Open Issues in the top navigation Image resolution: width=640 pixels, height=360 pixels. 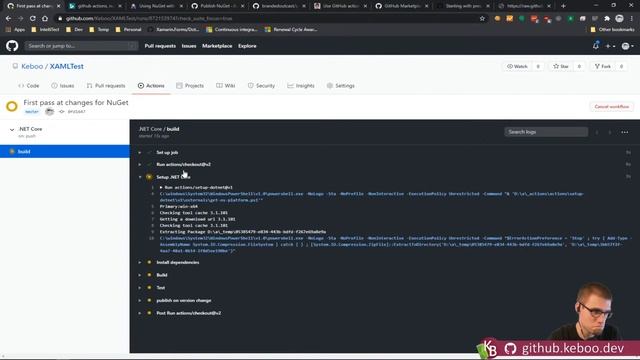tap(189, 46)
